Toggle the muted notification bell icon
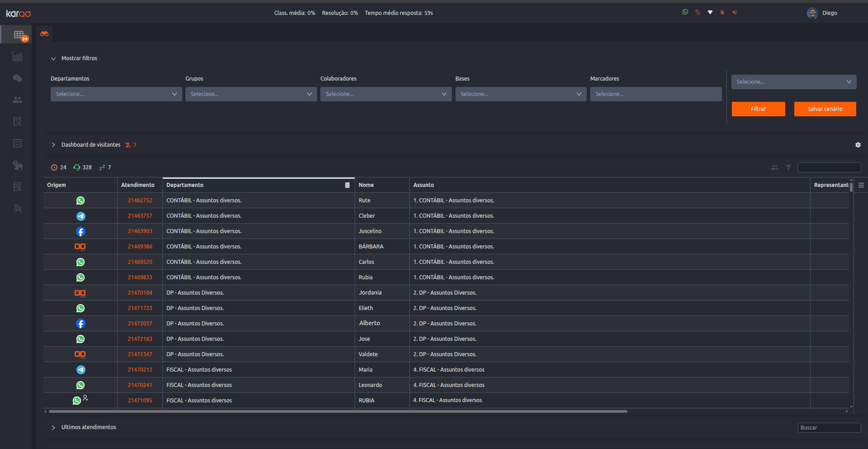 pos(722,12)
